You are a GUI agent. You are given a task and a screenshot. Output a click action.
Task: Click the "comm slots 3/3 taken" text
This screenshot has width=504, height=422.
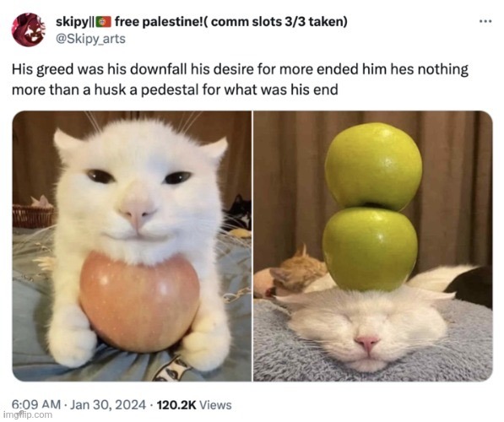pos(279,22)
